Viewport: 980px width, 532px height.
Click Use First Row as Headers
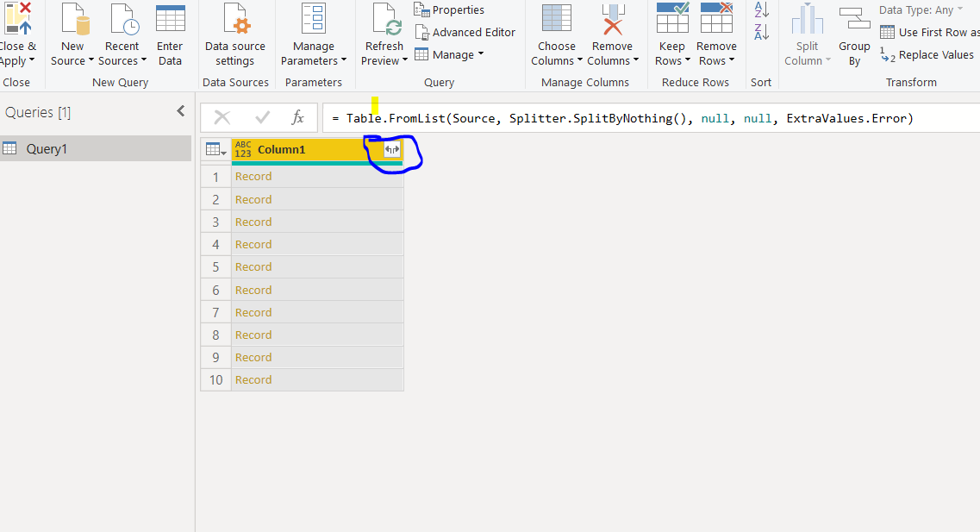click(x=929, y=32)
